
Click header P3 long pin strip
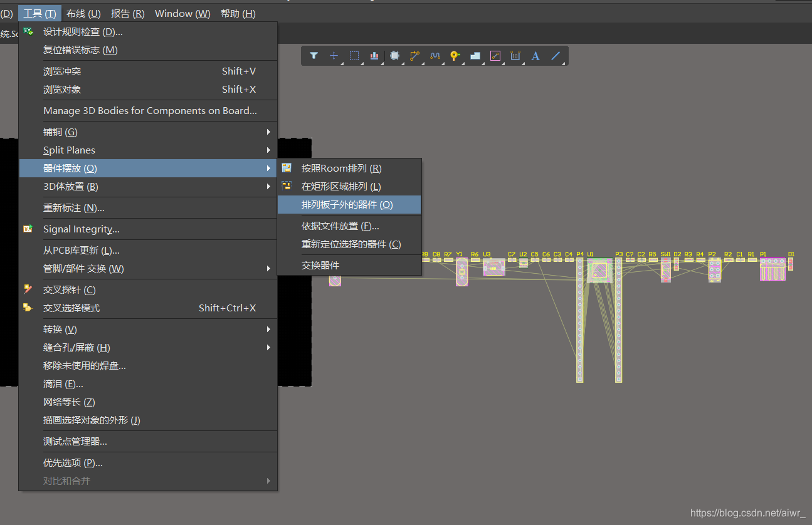618,320
